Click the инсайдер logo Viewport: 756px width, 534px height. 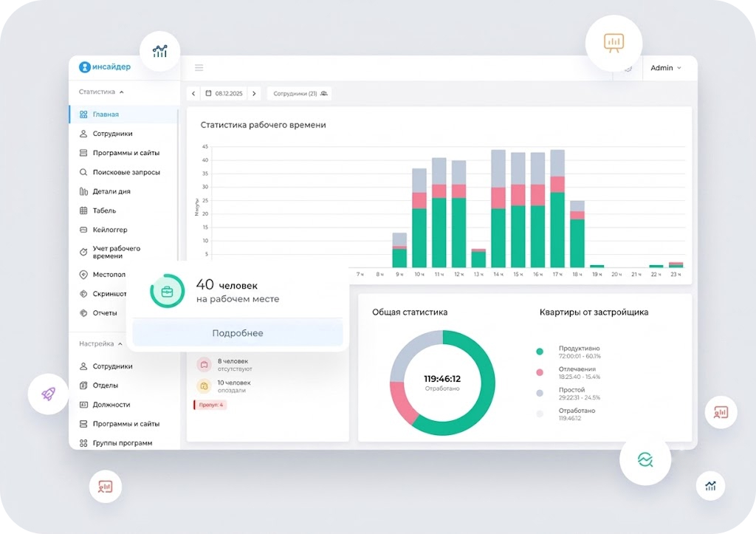pos(105,66)
